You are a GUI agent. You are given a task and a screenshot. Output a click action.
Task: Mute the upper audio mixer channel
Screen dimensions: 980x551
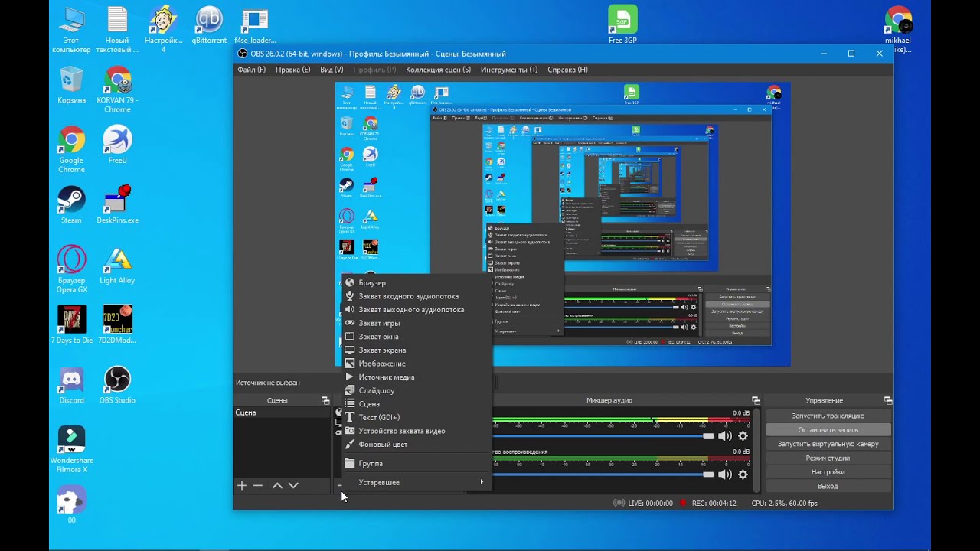click(724, 436)
